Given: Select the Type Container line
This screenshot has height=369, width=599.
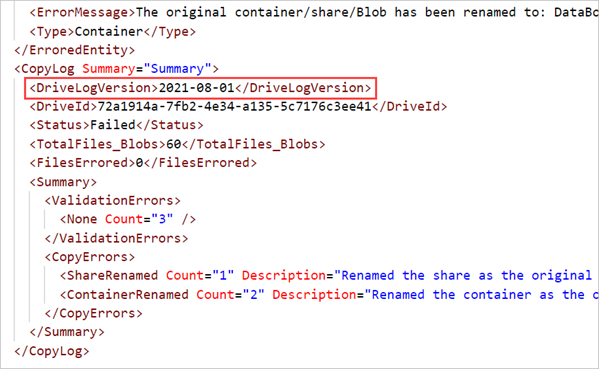Looking at the screenshot, I should 113,31.
